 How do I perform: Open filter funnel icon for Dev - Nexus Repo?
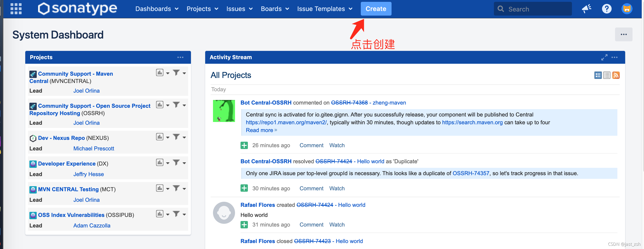(x=176, y=137)
